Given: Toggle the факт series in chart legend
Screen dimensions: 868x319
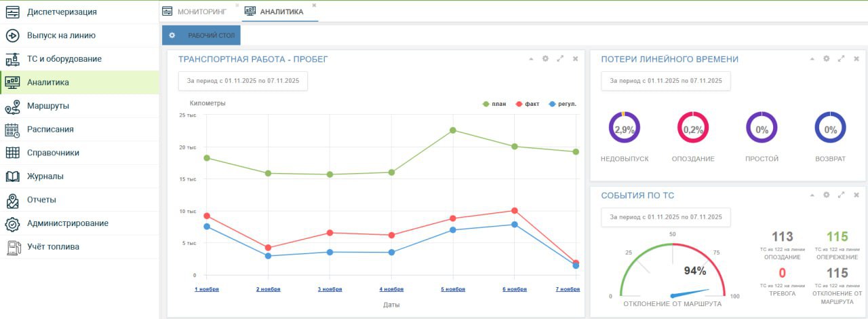Looking at the screenshot, I should coord(527,104).
